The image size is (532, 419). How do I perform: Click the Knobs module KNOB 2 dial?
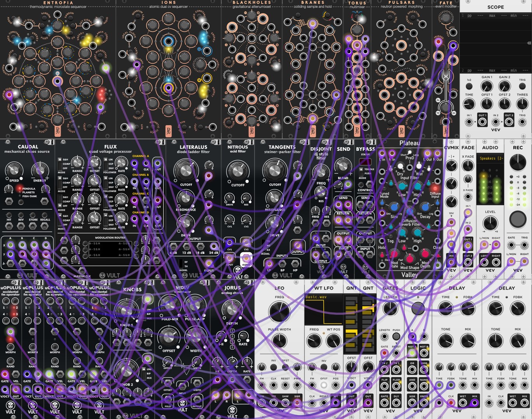tap(126, 370)
